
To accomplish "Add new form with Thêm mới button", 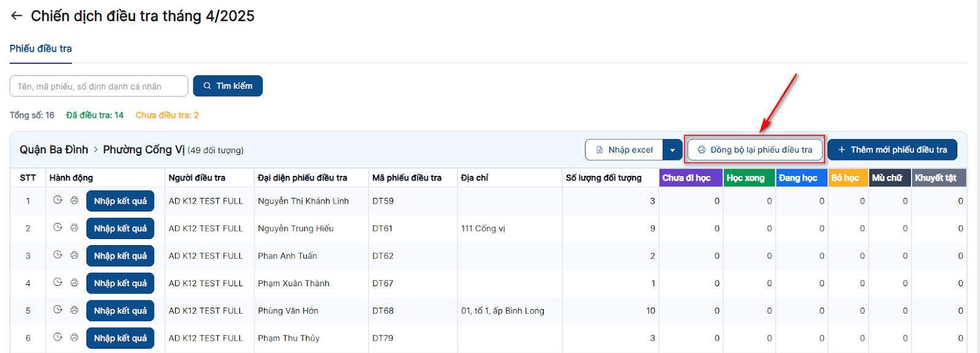I will click(x=892, y=150).
